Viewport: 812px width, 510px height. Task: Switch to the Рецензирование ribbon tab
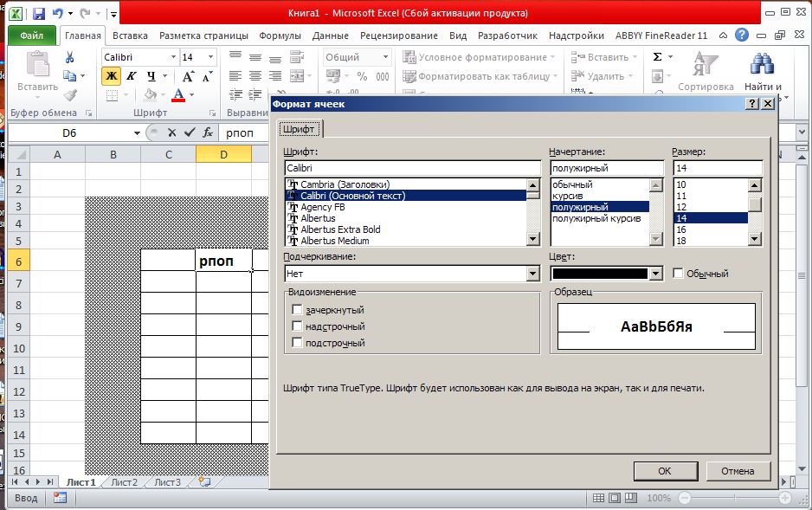pos(399,36)
